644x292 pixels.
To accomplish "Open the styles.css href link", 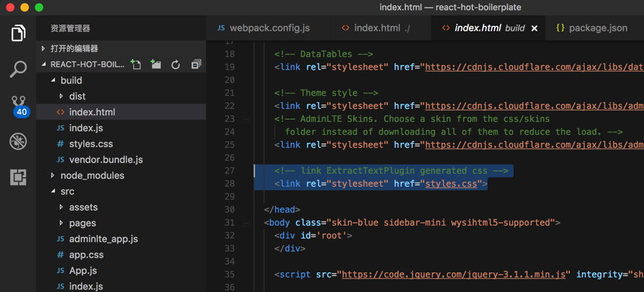I will point(451,184).
